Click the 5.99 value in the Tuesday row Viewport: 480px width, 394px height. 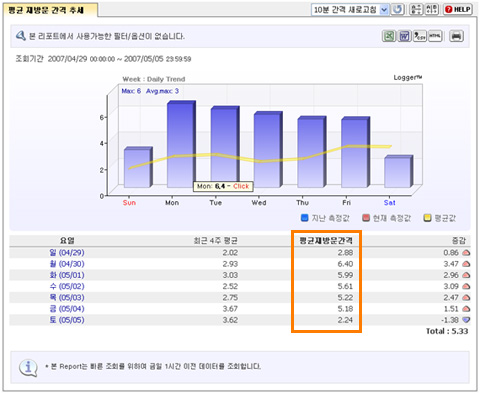pyautogui.click(x=345, y=275)
